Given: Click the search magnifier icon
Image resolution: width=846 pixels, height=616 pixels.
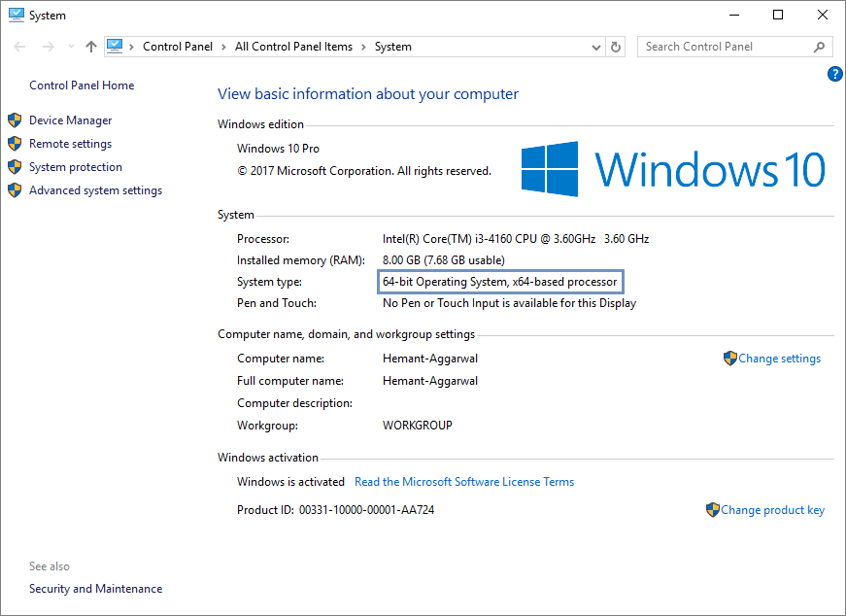Looking at the screenshot, I should 819,47.
